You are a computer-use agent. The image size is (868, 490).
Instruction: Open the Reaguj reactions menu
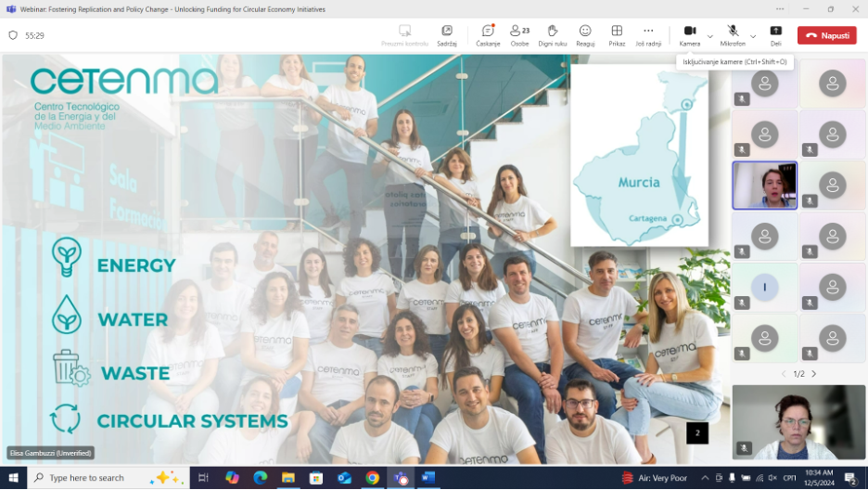point(585,34)
